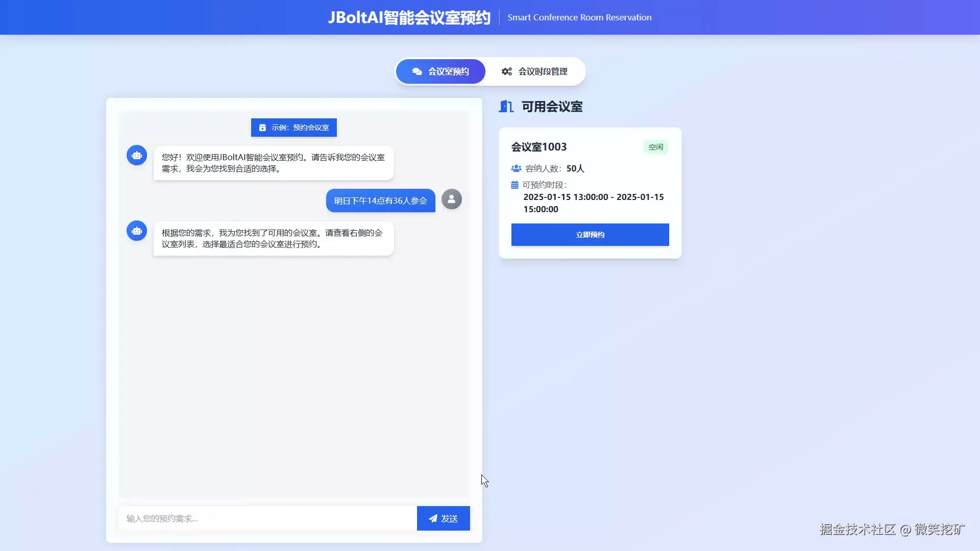Click the people icon next to 容纳人数
The width and height of the screenshot is (980, 551).
[516, 168]
